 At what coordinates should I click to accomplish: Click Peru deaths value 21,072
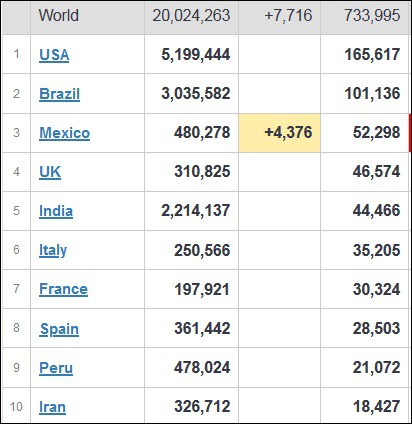point(376,368)
